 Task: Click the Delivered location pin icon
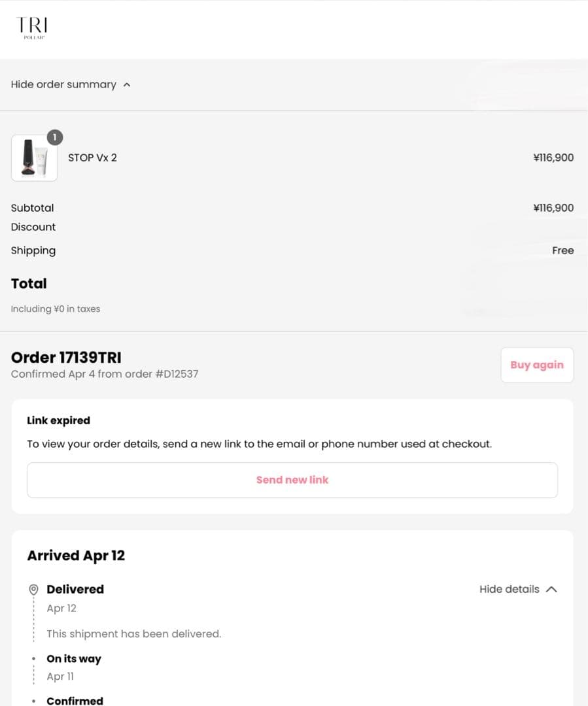34,590
